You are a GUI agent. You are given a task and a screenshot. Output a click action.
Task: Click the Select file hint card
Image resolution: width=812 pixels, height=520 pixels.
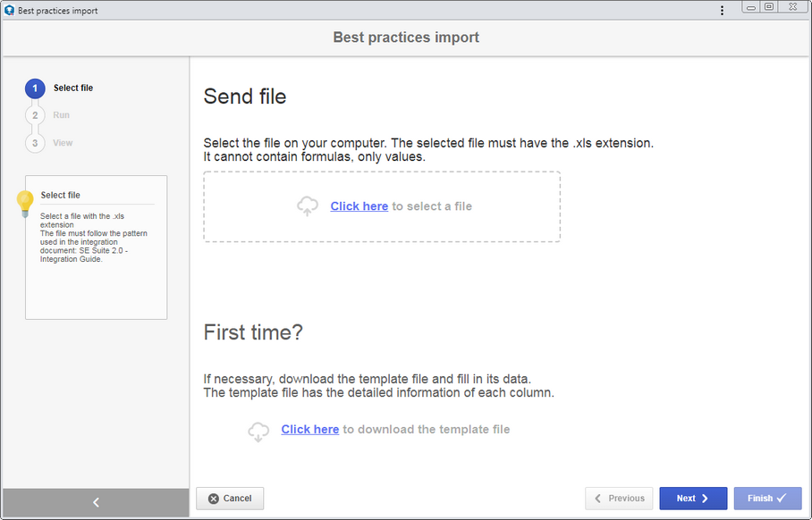[97, 247]
